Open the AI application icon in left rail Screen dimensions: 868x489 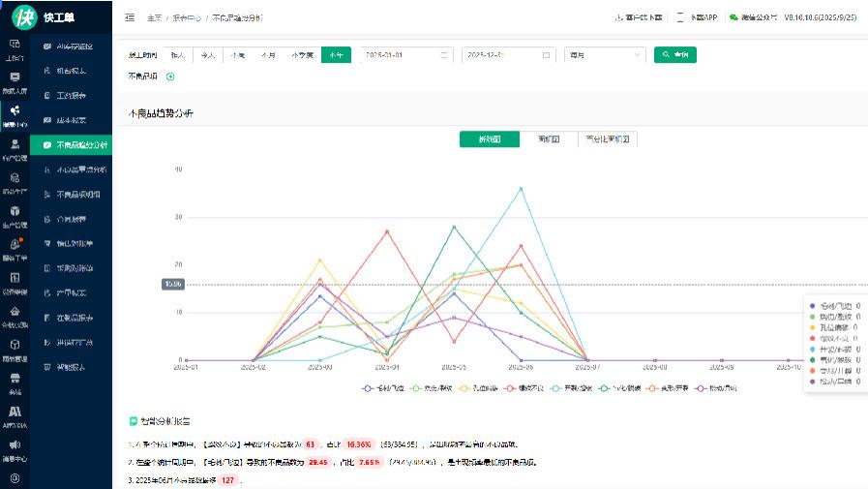pyautogui.click(x=15, y=412)
